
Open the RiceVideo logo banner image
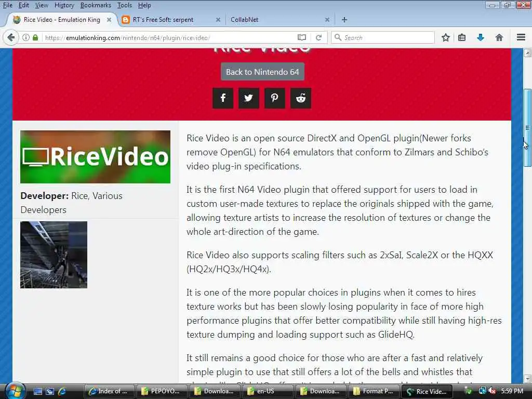click(x=96, y=157)
